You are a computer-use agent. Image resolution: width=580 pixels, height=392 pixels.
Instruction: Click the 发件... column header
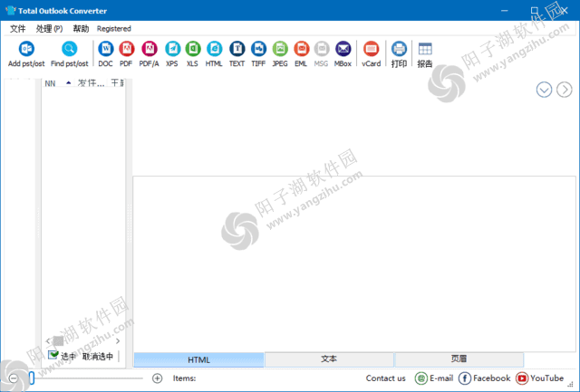pyautogui.click(x=91, y=83)
